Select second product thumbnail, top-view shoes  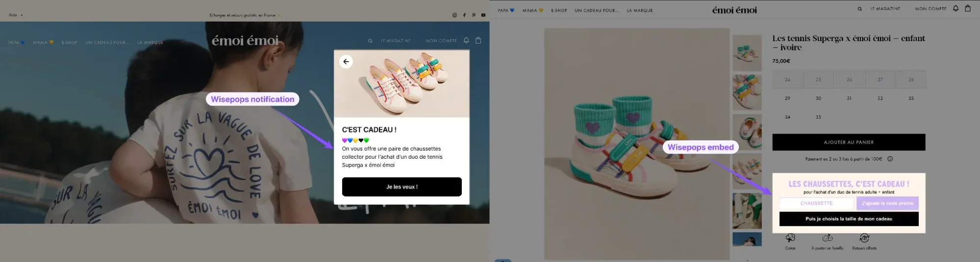tap(747, 92)
